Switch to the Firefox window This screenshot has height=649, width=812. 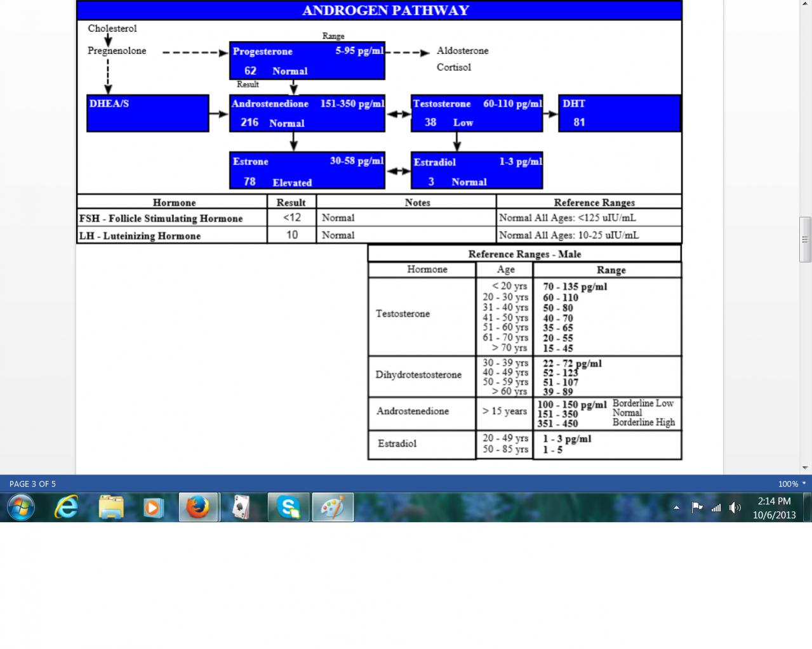click(x=198, y=507)
